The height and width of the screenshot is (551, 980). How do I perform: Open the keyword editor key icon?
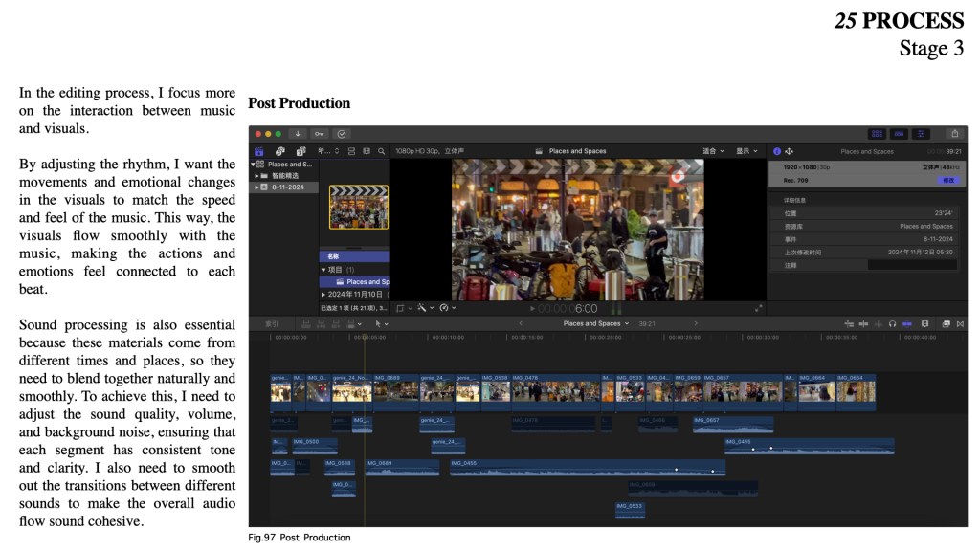coord(320,134)
